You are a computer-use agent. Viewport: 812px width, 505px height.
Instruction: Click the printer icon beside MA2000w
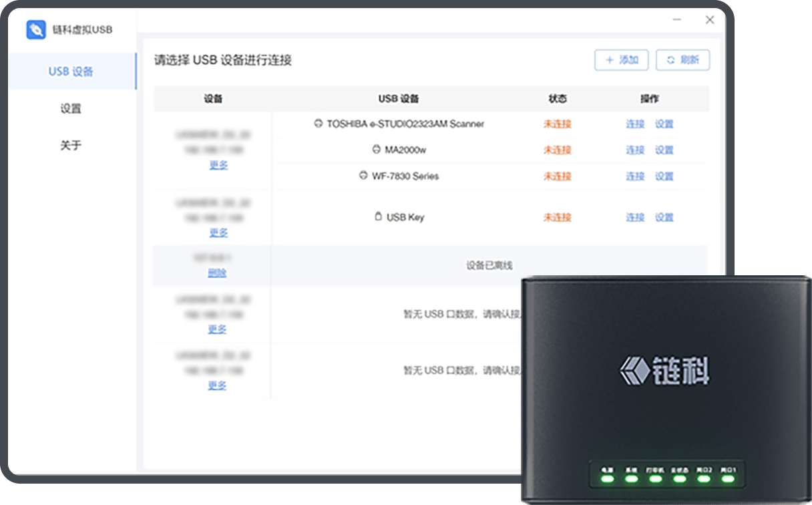[377, 150]
